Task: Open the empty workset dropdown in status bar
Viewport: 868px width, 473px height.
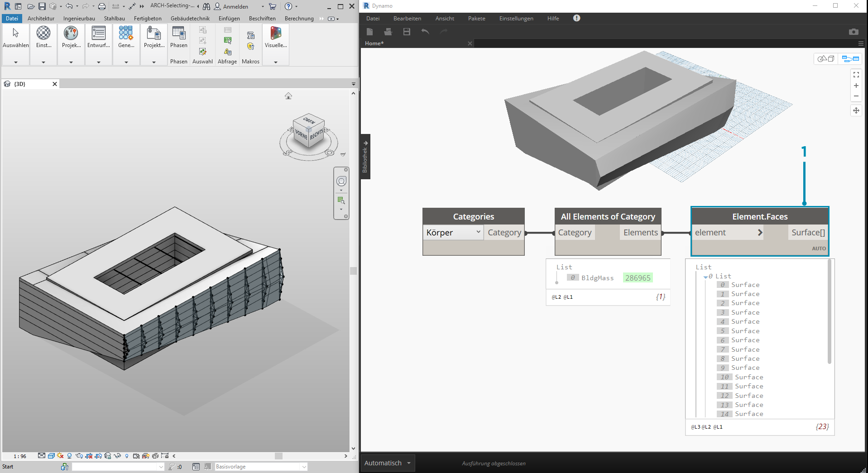Action: coord(118,467)
